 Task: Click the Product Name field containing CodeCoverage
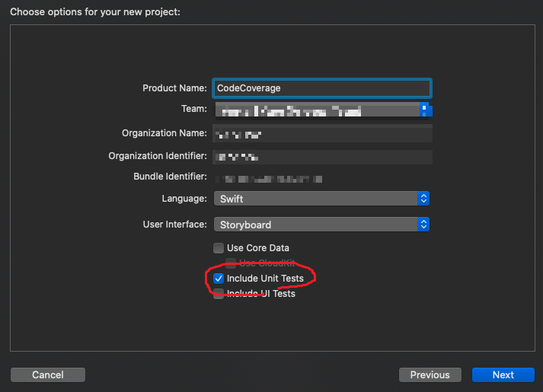(x=321, y=88)
